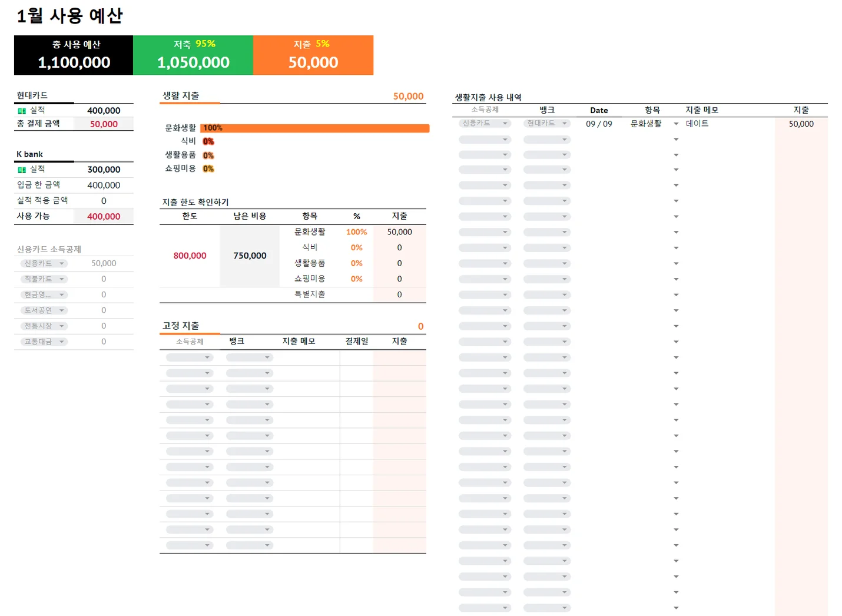Image resolution: width=842 pixels, height=616 pixels.
Task: Select the 특별지출 row value 0
Action: [x=399, y=294]
